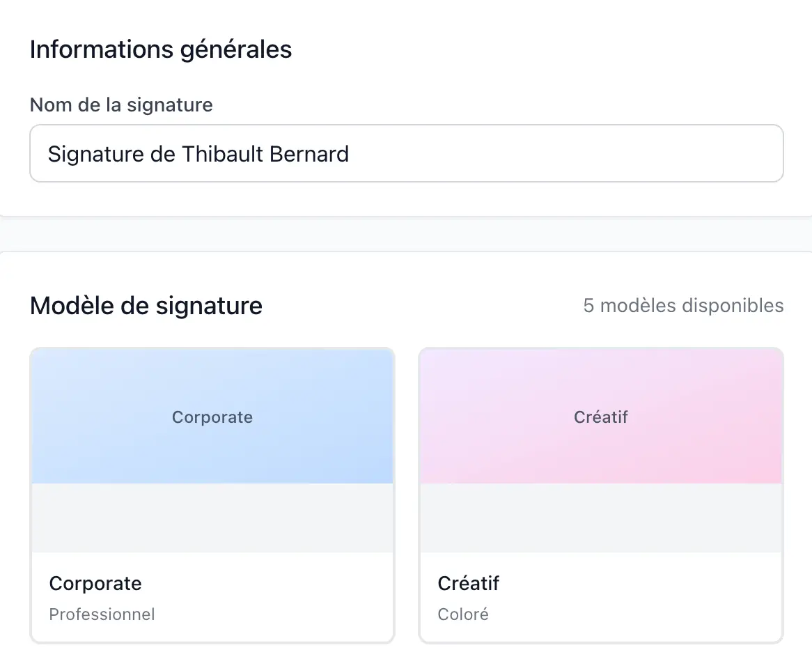This screenshot has width=812, height=659.
Task: Click the Créatif card title below preview
Action: pyautogui.click(x=468, y=583)
